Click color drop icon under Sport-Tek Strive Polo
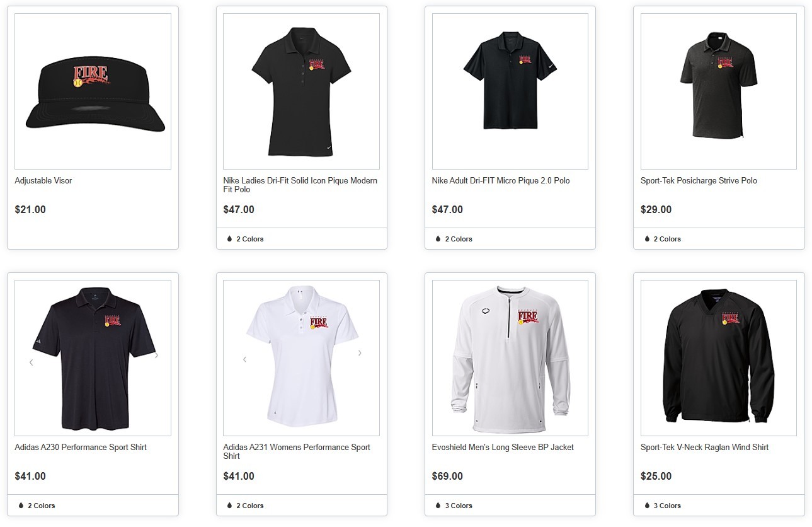The width and height of the screenshot is (812, 527). pyautogui.click(x=647, y=239)
